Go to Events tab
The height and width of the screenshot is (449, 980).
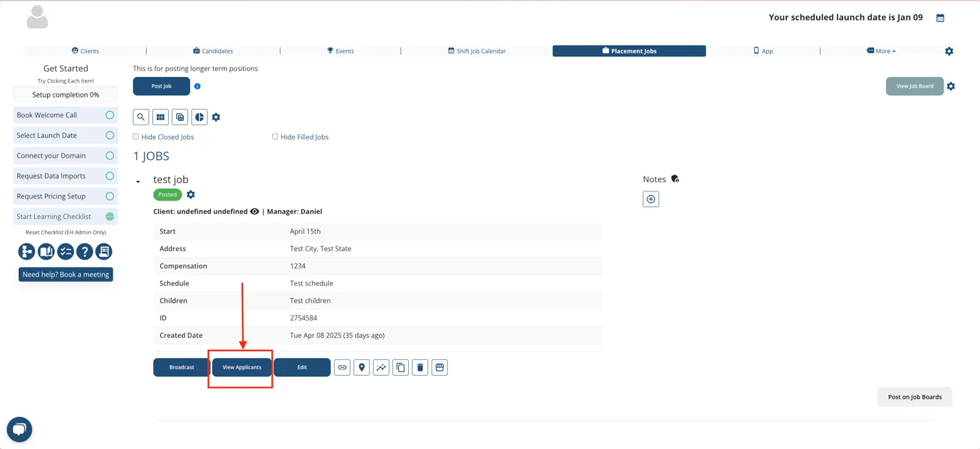point(340,51)
